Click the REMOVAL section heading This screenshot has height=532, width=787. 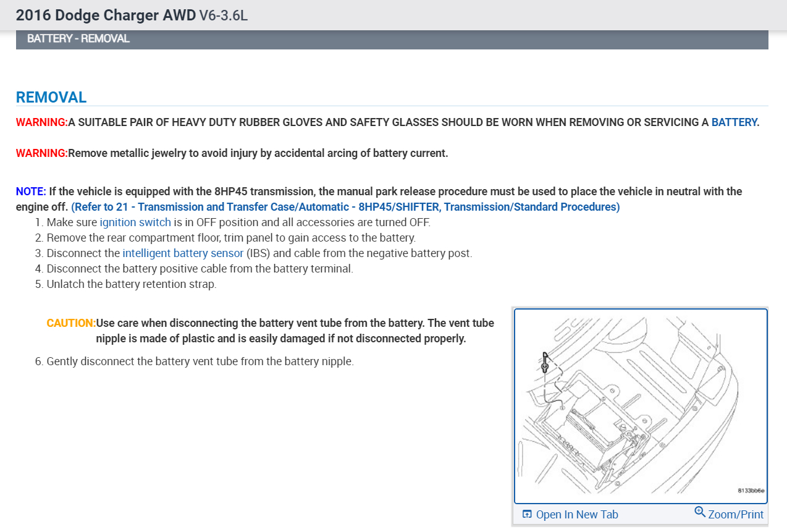(51, 98)
